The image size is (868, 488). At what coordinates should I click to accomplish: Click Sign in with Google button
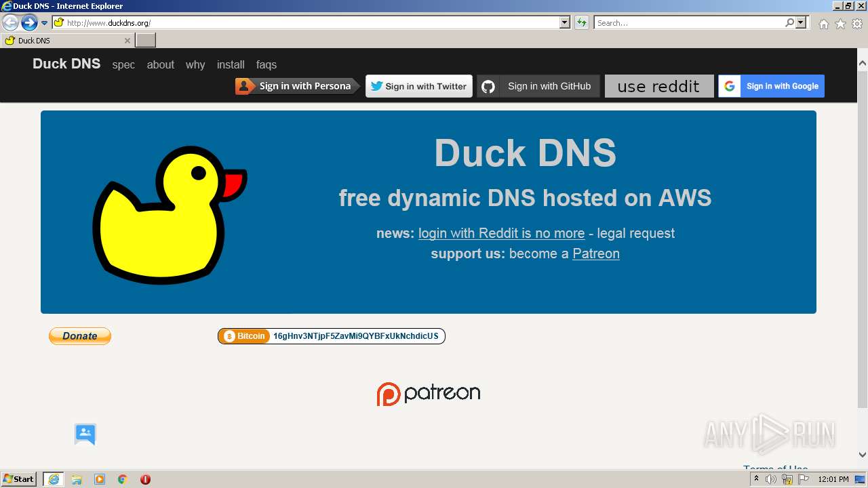(x=772, y=86)
